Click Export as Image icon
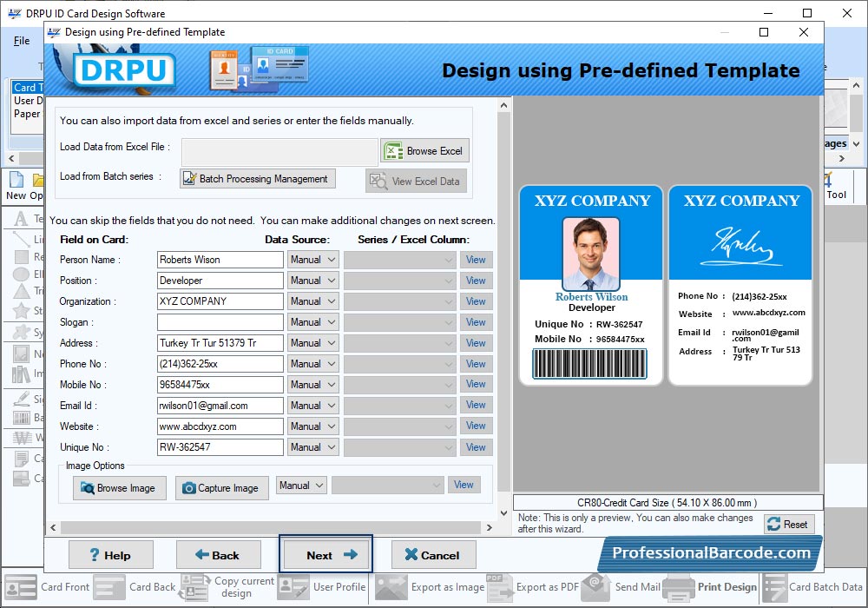868x608 pixels. (x=391, y=587)
